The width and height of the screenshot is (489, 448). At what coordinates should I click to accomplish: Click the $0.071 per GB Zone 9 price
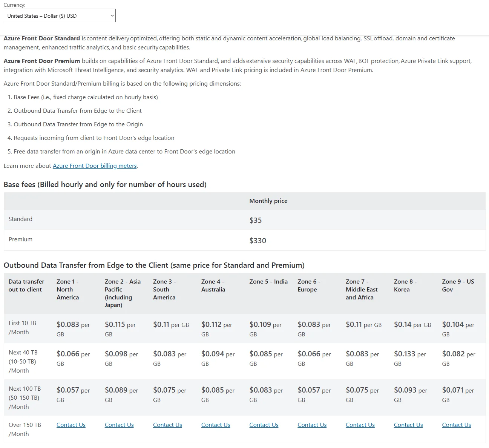tap(458, 394)
